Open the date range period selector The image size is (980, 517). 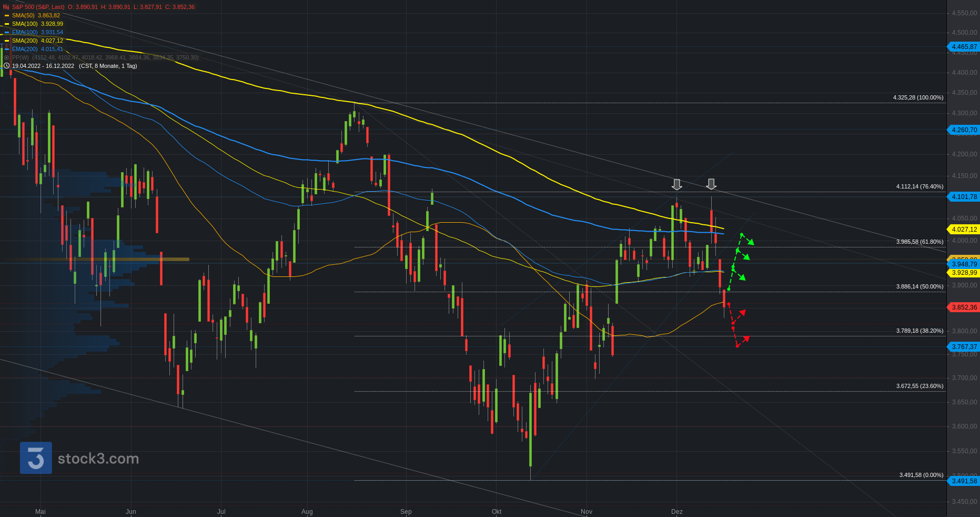coord(74,66)
